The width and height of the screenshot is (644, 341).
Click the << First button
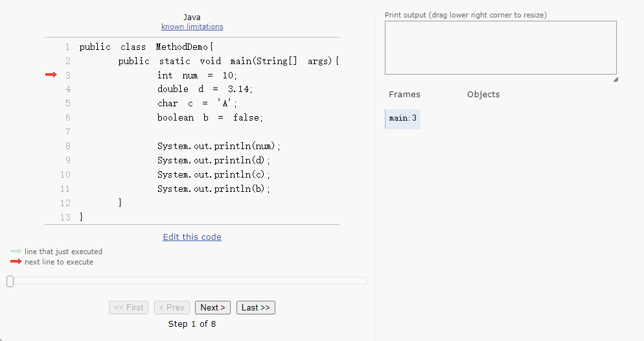tap(128, 307)
